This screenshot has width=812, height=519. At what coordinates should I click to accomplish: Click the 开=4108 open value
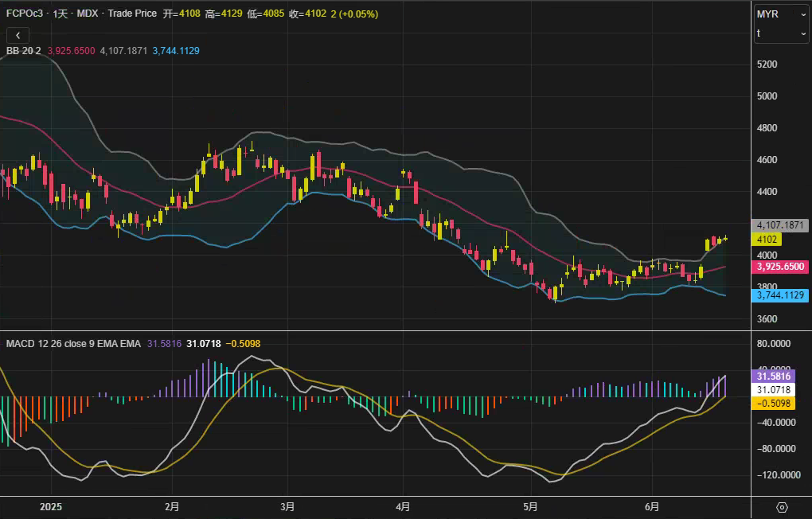pos(182,14)
